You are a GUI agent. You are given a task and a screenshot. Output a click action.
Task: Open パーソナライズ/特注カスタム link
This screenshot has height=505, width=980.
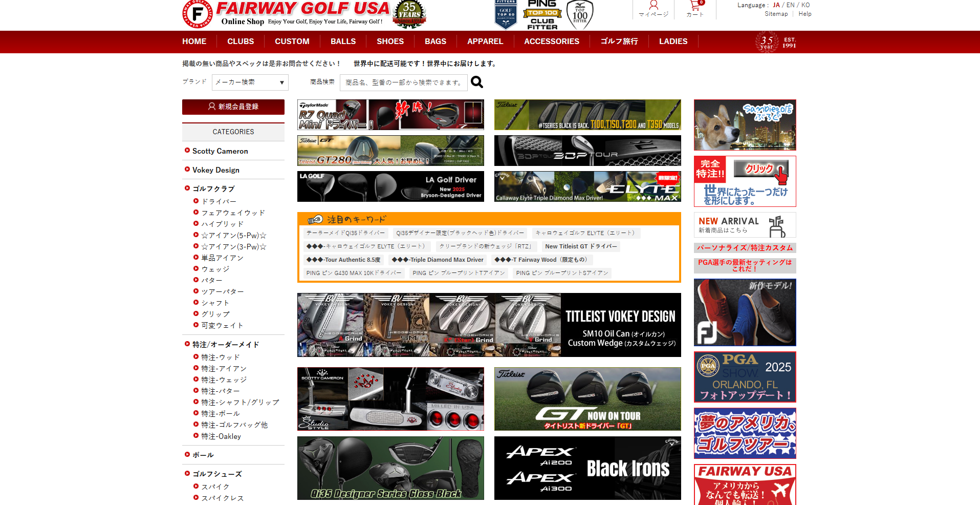pyautogui.click(x=745, y=248)
